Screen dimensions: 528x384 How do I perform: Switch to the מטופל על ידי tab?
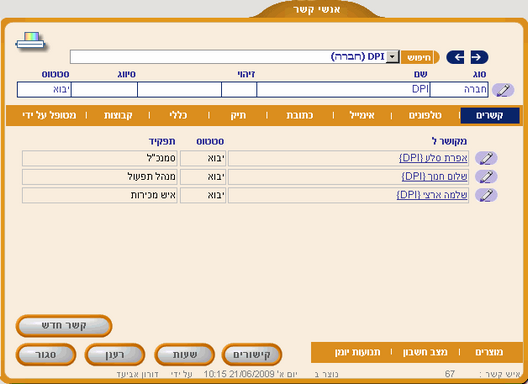(49, 116)
